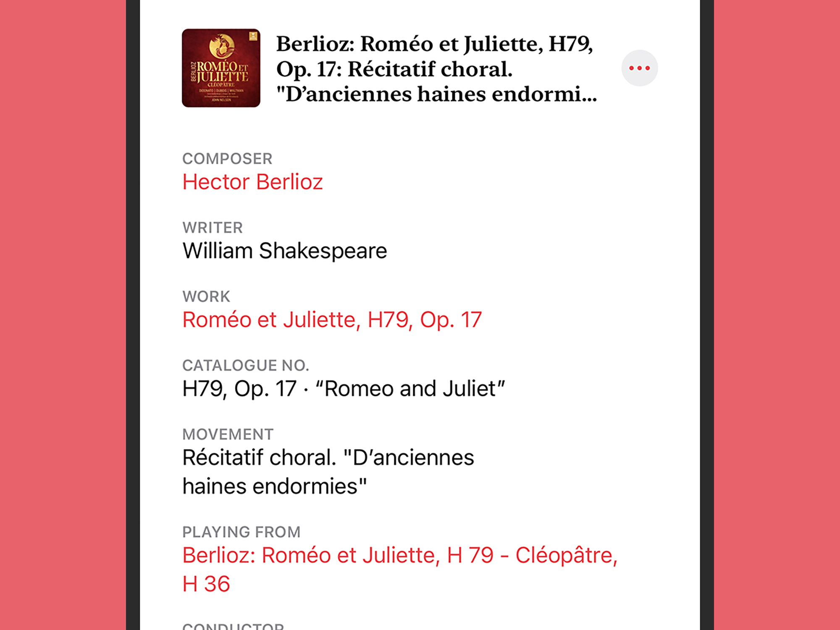Click the CATALOGUE NO. section label
The height and width of the screenshot is (630, 840).
pyautogui.click(x=246, y=365)
